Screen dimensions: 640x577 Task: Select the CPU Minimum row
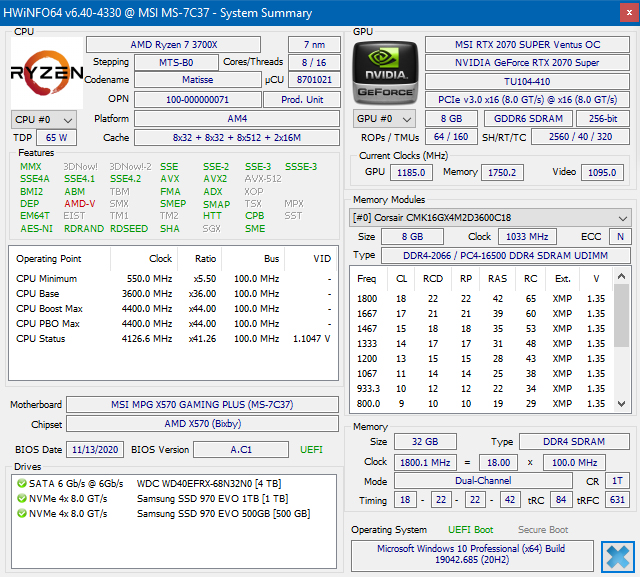(173, 279)
